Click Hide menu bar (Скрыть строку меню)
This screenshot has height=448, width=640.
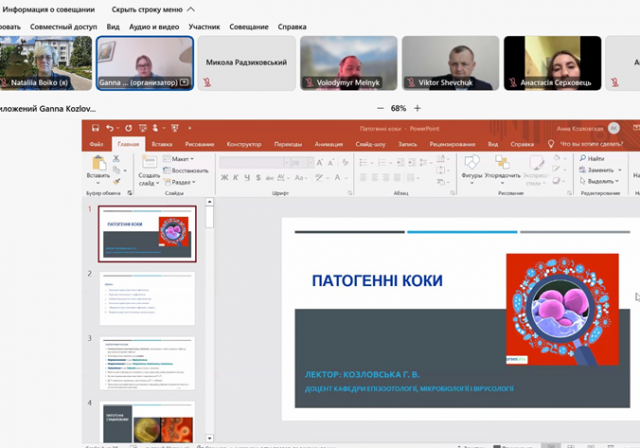pos(147,8)
